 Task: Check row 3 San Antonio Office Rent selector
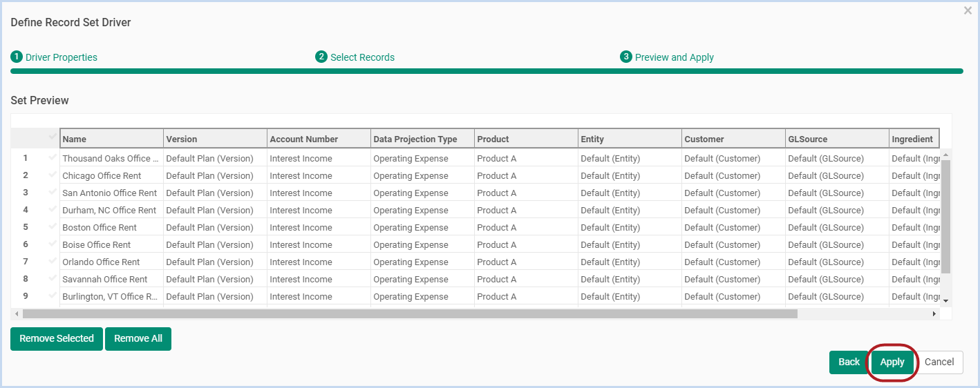click(53, 193)
